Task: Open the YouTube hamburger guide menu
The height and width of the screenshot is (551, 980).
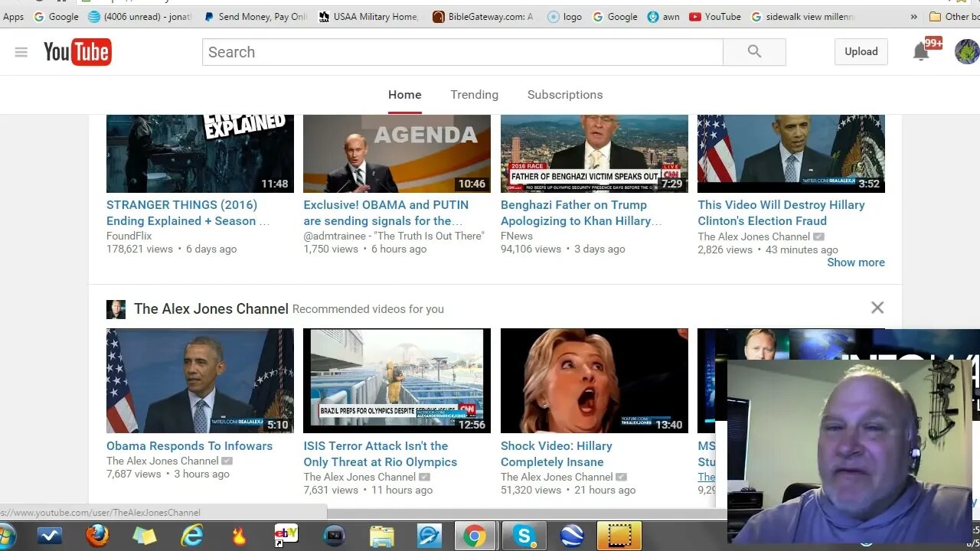Action: point(21,52)
